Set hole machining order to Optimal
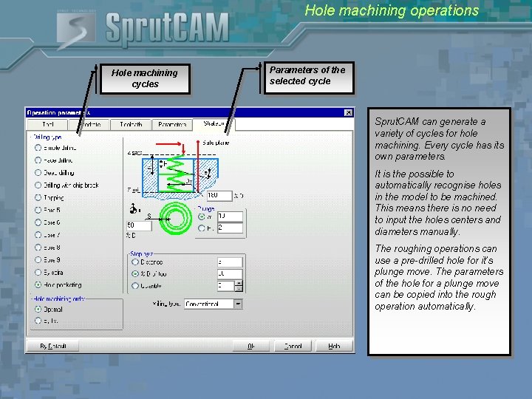The height and width of the screenshot is (399, 532). click(x=38, y=309)
